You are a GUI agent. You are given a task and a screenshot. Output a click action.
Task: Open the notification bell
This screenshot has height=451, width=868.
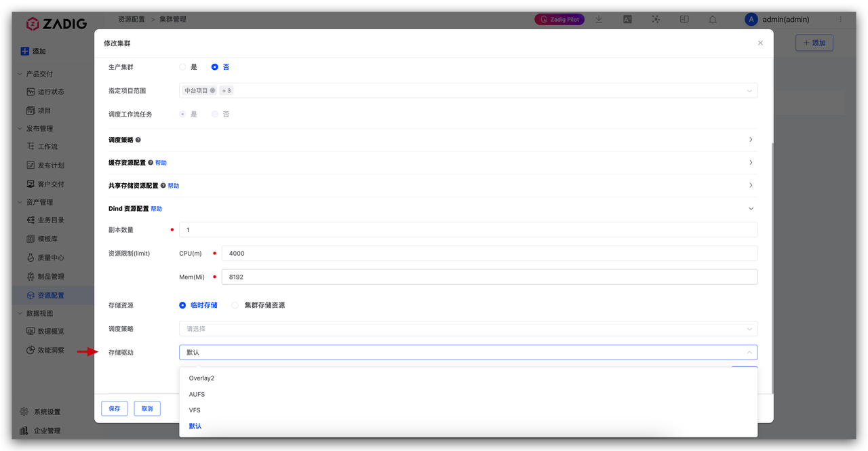tap(713, 20)
